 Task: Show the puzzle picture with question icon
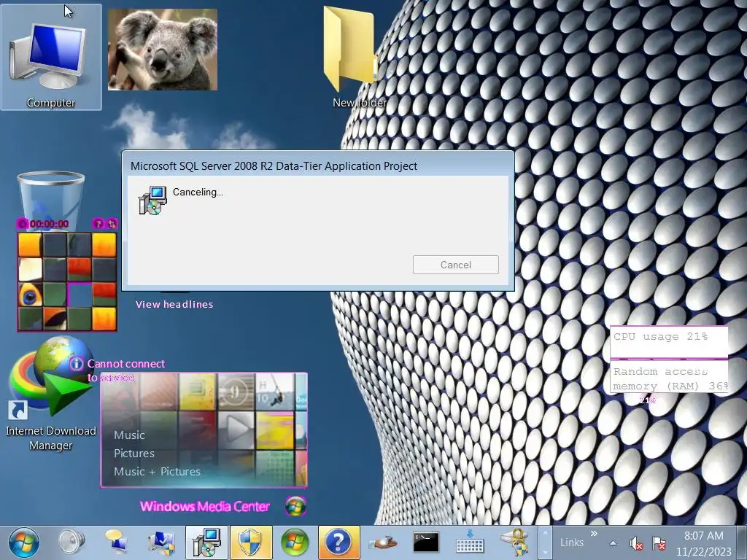(98, 223)
